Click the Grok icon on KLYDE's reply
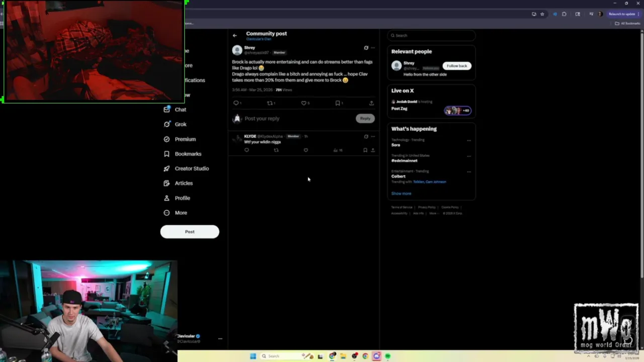Image resolution: width=644 pixels, height=362 pixels. pyautogui.click(x=366, y=136)
